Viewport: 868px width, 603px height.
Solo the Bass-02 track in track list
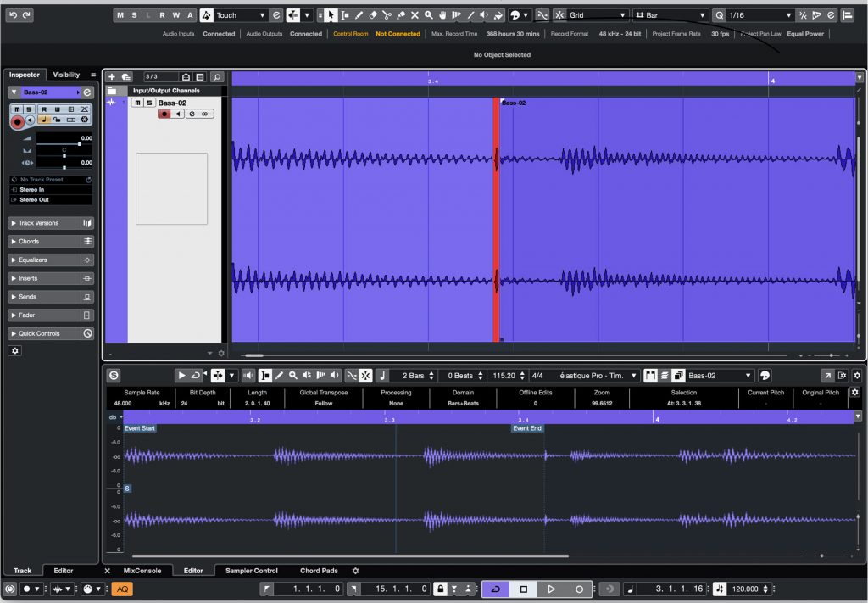point(149,103)
